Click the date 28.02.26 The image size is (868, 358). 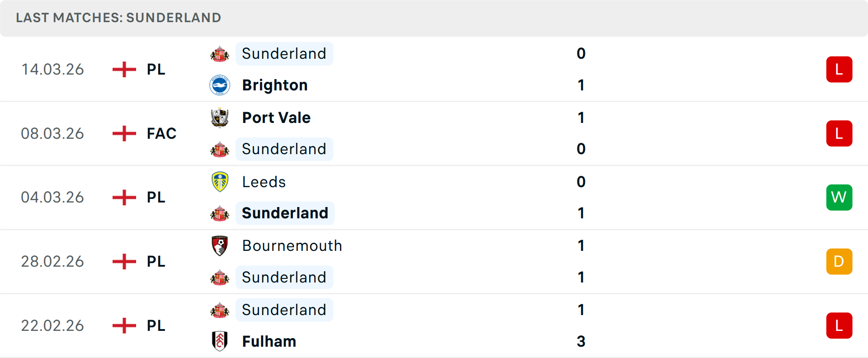52,261
